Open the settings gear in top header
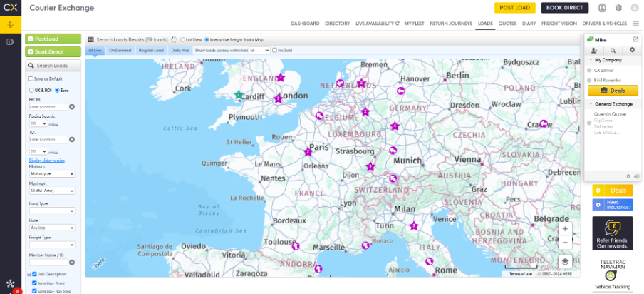 coord(618,8)
